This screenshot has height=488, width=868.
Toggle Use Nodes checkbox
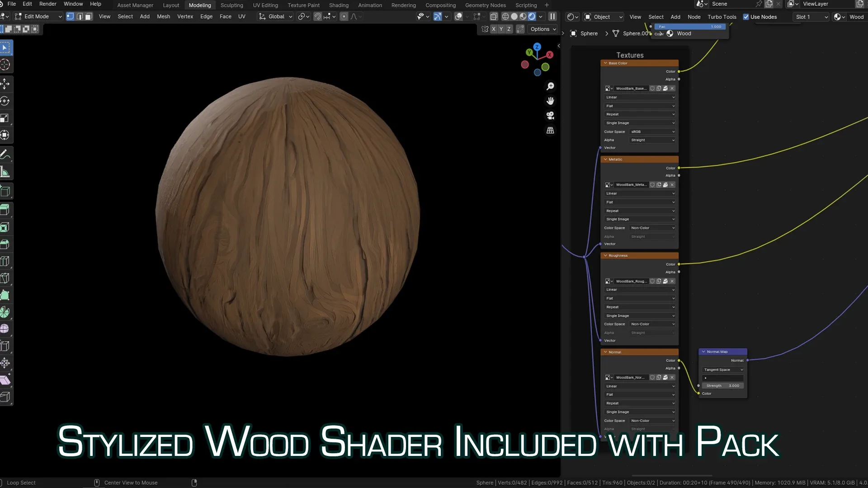[746, 16]
